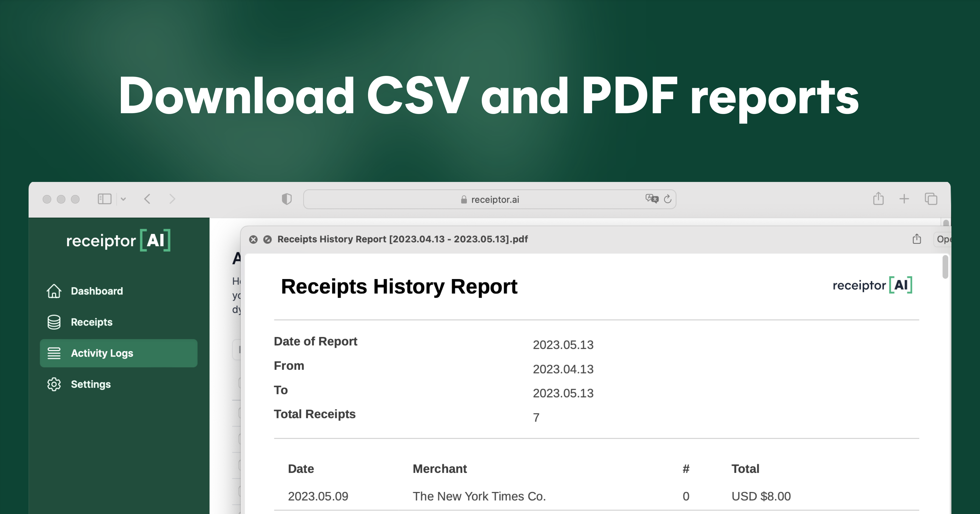Open a new tab with plus icon
Image resolution: width=980 pixels, height=514 pixels.
pyautogui.click(x=904, y=199)
